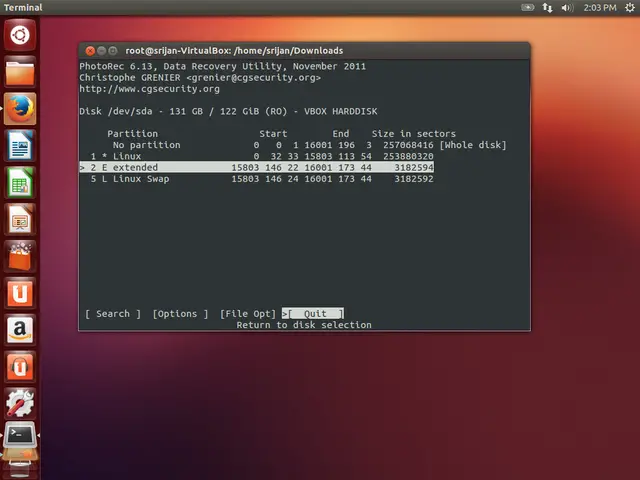Select the No partition Whole disk row
Image resolution: width=640 pixels, height=480 pixels.
click(x=293, y=145)
